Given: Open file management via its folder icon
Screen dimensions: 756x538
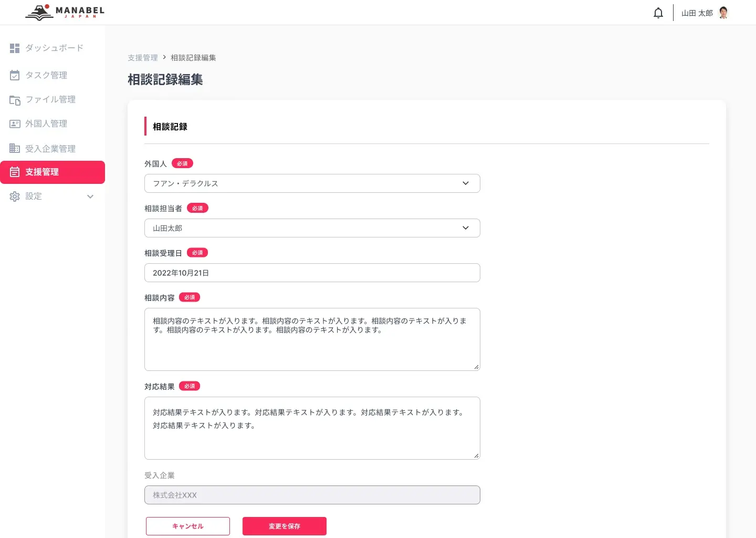Looking at the screenshot, I should click(15, 100).
